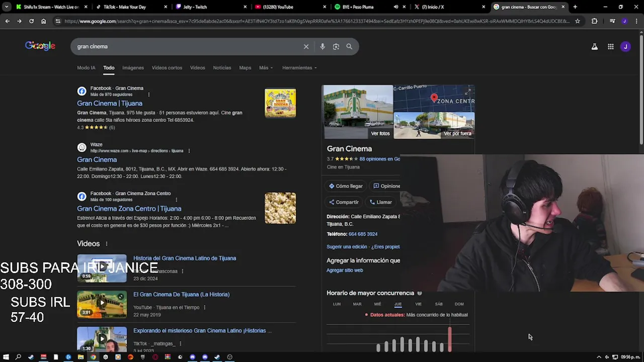This screenshot has width=644, height=362.
Task: Click the Agregar sitio web link
Action: point(345,270)
